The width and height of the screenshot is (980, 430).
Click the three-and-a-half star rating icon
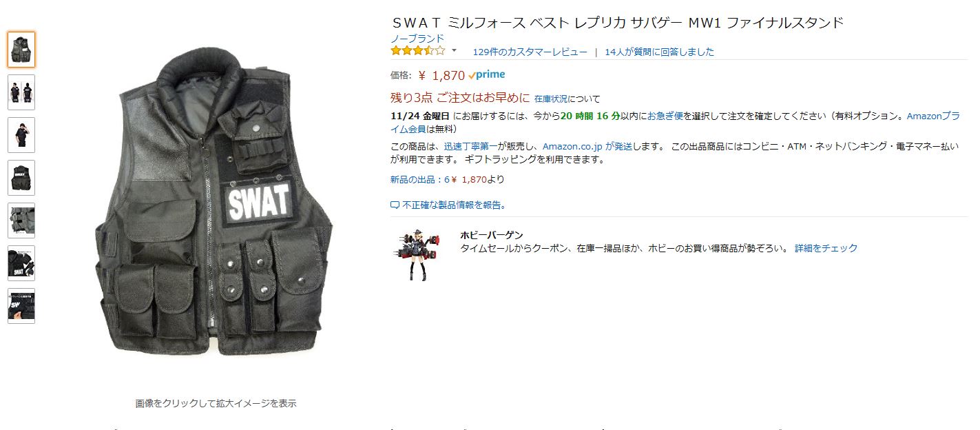pyautogui.click(x=418, y=51)
